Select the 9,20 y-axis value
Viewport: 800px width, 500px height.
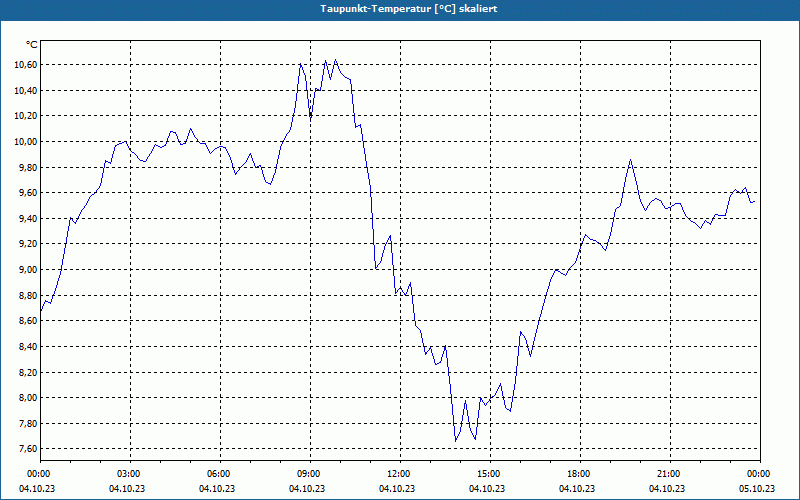pos(28,244)
